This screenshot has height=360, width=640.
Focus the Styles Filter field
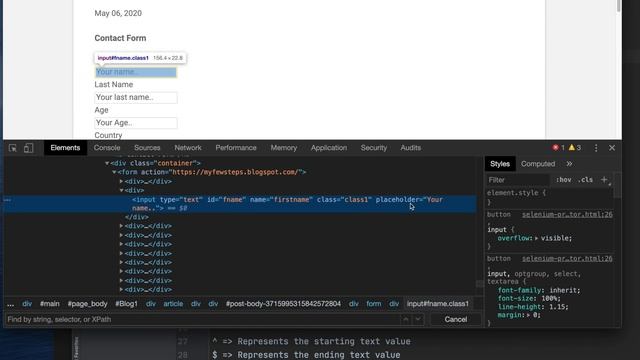(518, 180)
